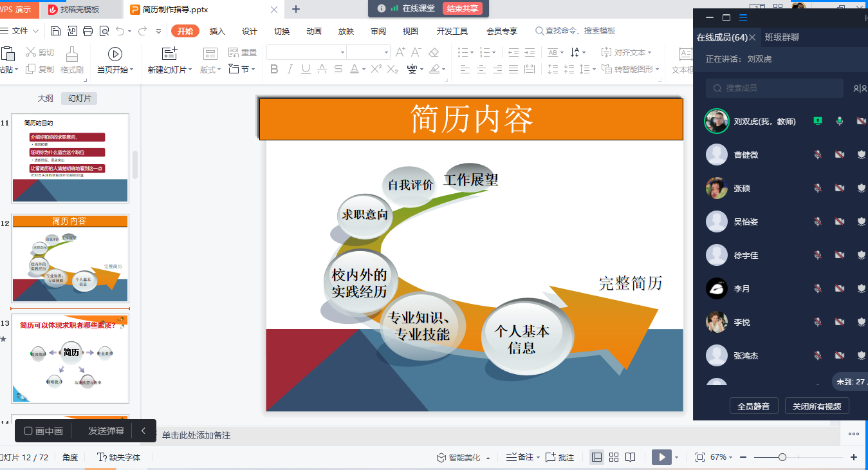Open the 插入 ribbon tab
This screenshot has height=470, width=868.
217,31
